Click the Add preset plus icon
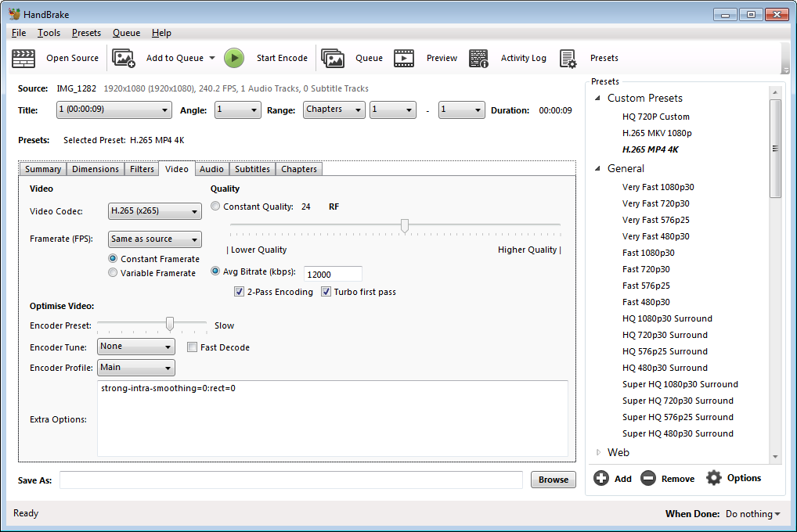The height and width of the screenshot is (532, 797). tap(601, 478)
